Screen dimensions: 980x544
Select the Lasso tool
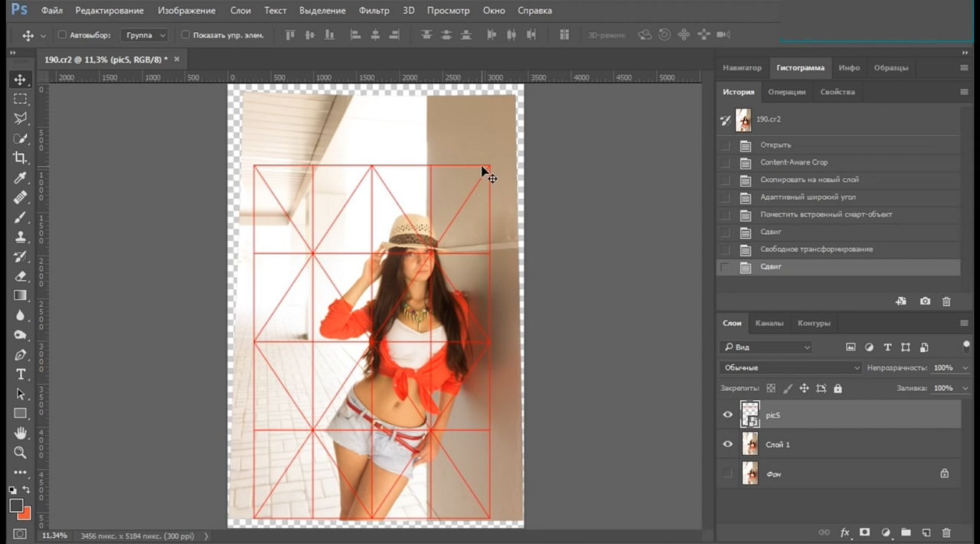[20, 119]
